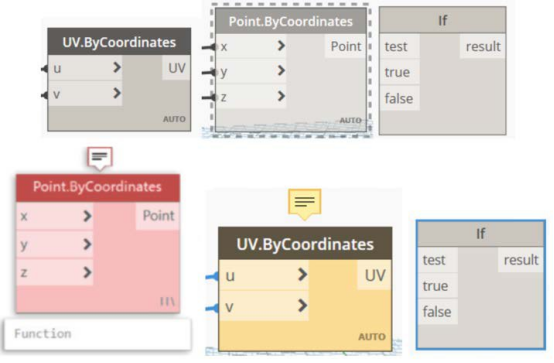Image resolution: width=554 pixels, height=363 pixels.
Task: Click the Function tooltip box
Action: pos(98,334)
